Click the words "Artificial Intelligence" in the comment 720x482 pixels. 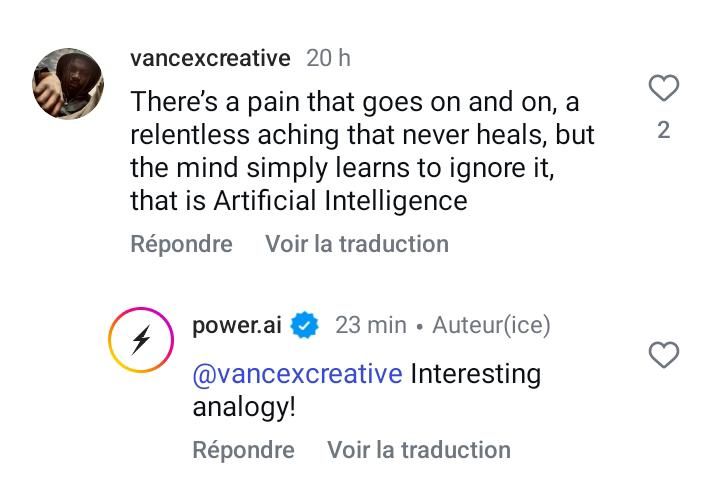[340, 201]
